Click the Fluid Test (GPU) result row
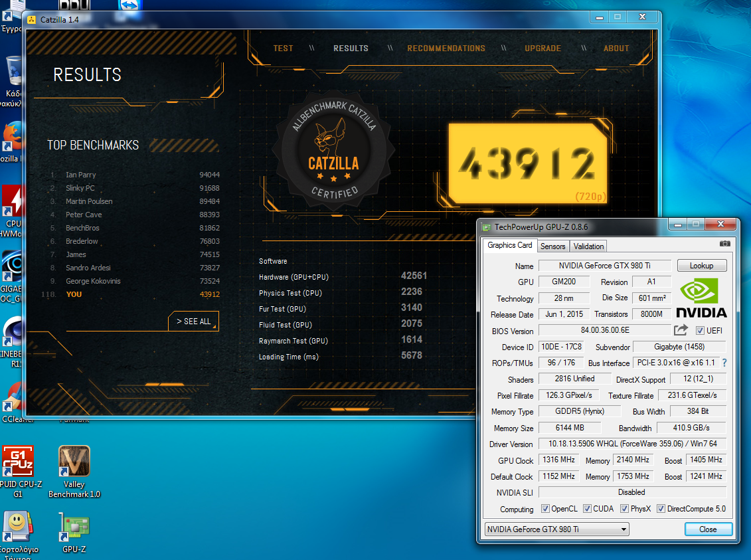The image size is (751, 560). point(341,324)
